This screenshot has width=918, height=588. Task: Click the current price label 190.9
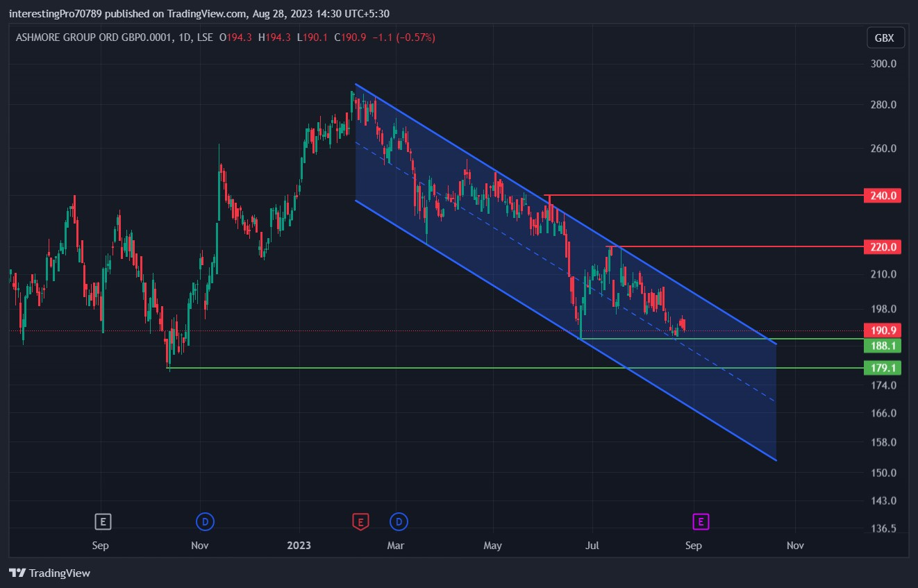point(882,330)
